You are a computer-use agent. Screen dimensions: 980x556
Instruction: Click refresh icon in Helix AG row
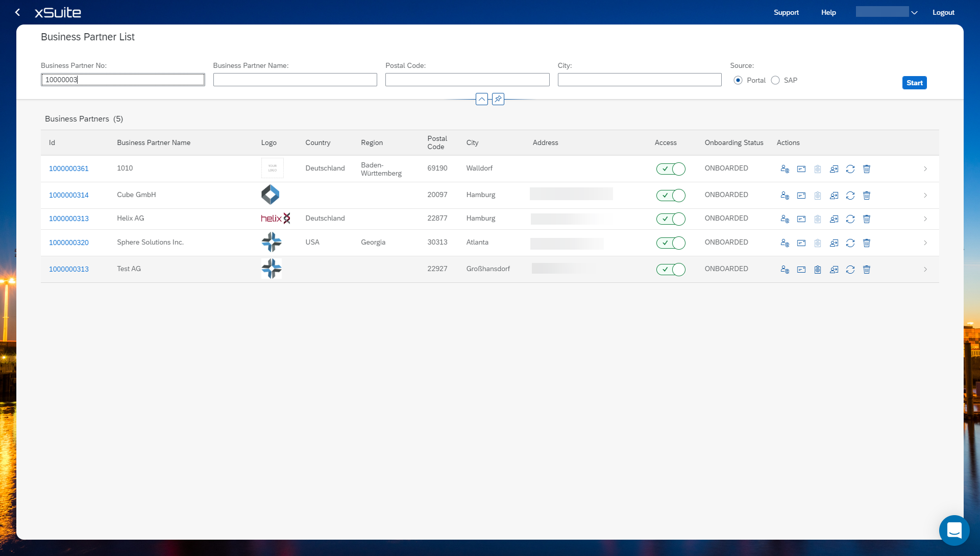click(850, 219)
